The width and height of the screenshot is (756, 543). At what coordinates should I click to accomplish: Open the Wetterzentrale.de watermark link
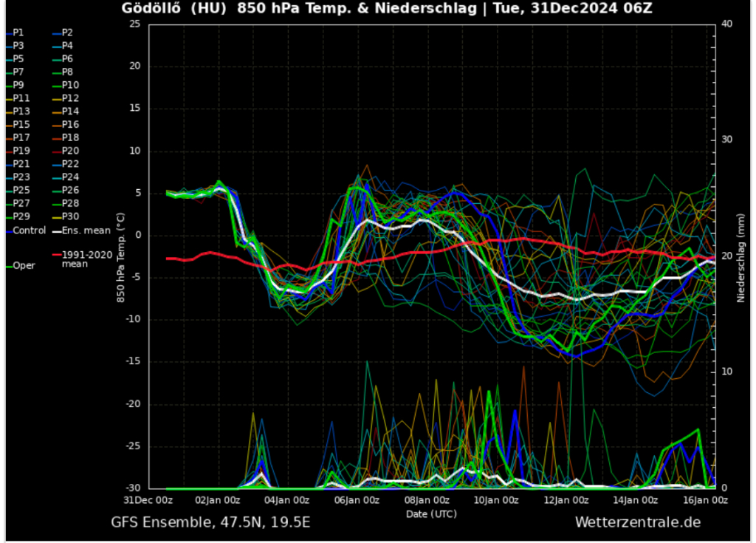pyautogui.click(x=637, y=523)
